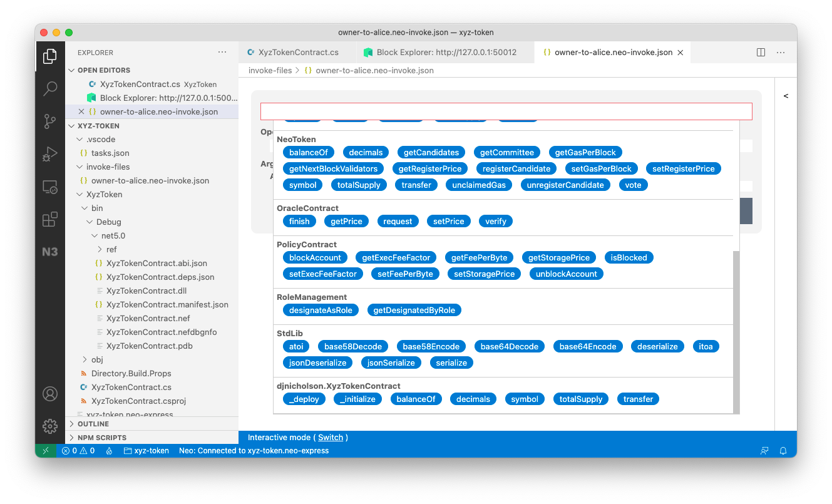Click the flame icon in status bar
832x504 pixels.
[x=109, y=451]
